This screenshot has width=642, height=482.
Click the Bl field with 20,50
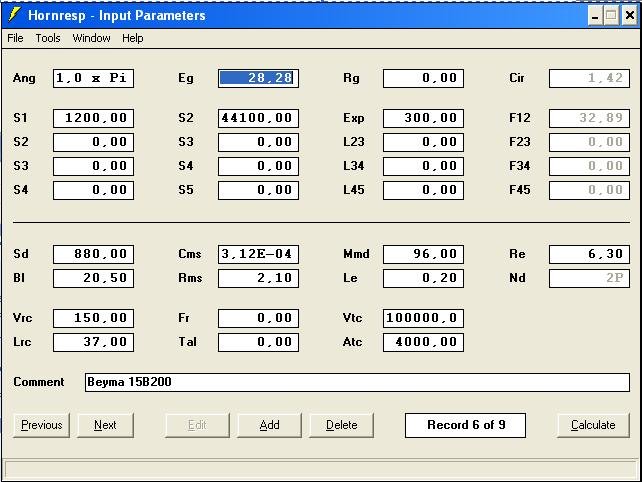[93, 278]
